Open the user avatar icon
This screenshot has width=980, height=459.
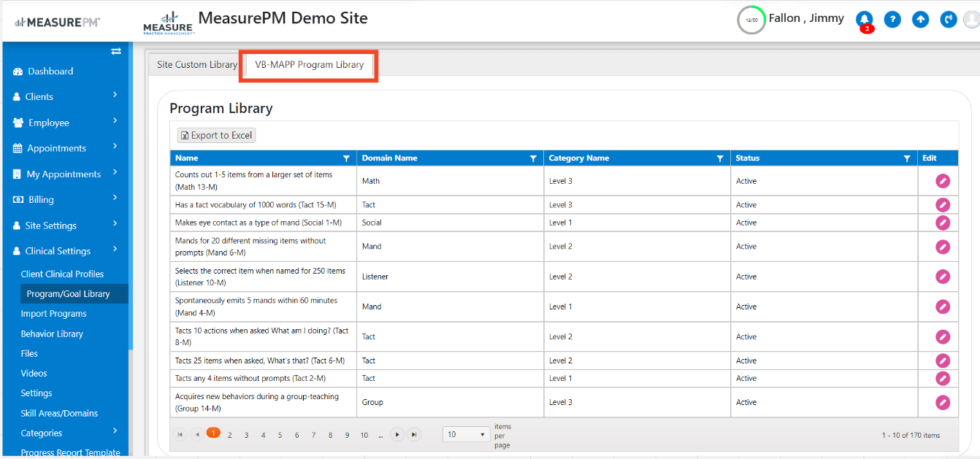pyautogui.click(x=973, y=20)
